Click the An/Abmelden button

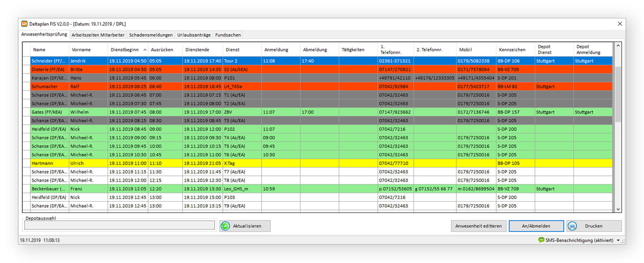click(536, 226)
